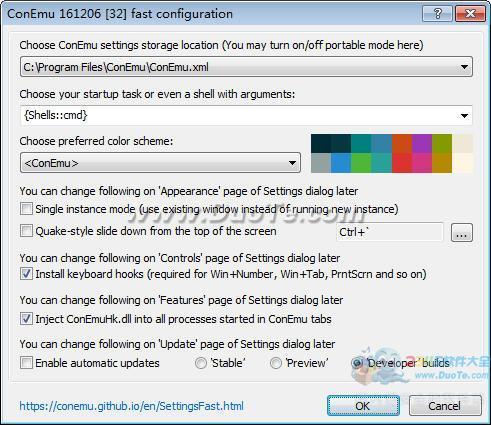Select the 'Stable' builds radio button
The height and width of the screenshot is (425, 491).
pyautogui.click(x=201, y=363)
